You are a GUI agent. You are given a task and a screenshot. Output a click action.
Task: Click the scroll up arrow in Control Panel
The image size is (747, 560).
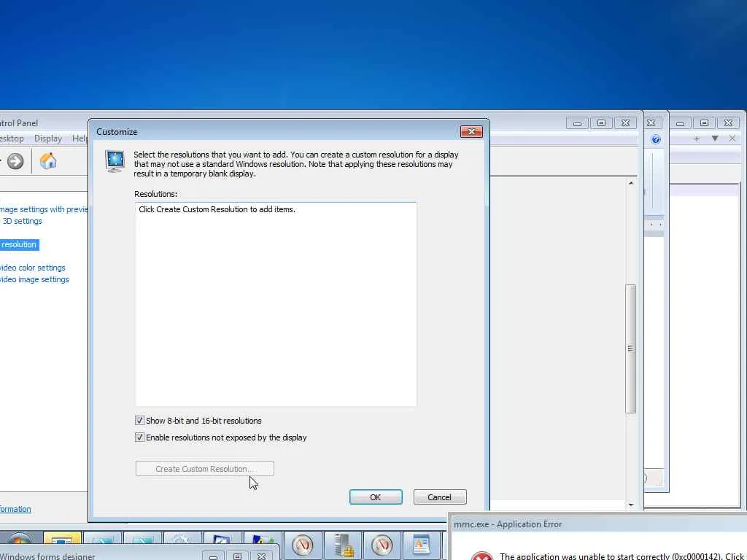(631, 183)
